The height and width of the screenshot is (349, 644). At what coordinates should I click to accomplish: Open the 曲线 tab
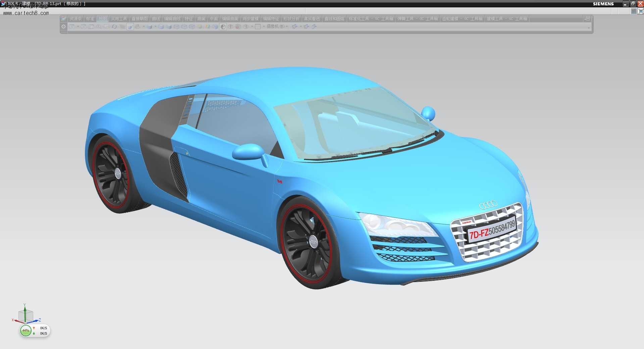(156, 18)
